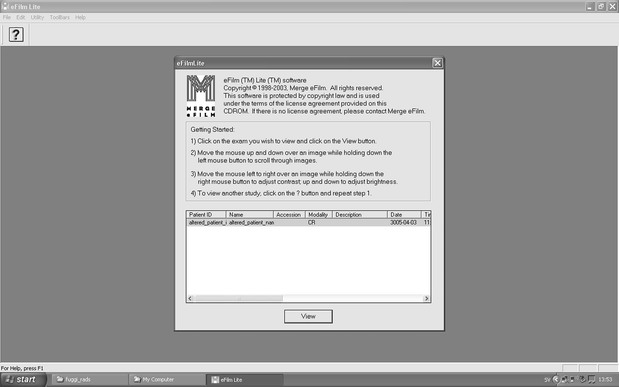Open the Windows Start button
Viewport: 619px width, 387px height.
tap(23, 379)
